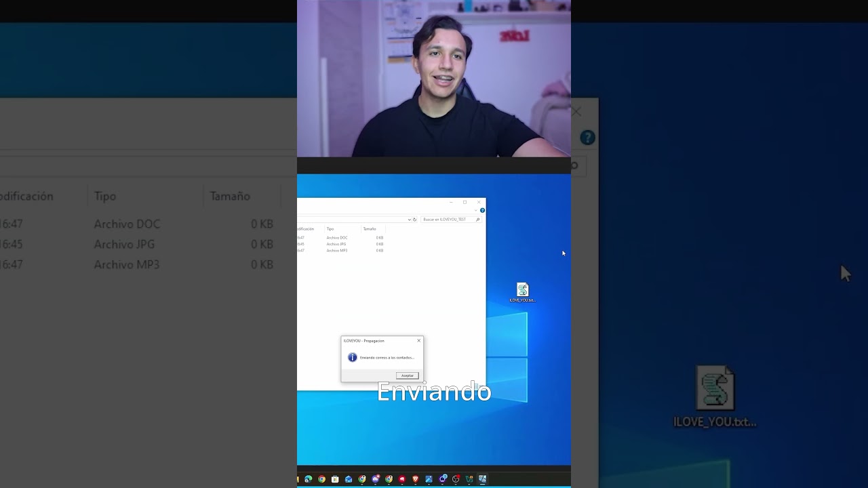Open Microsoft Edge from the taskbar
This screenshot has height=488, width=868.
pyautogui.click(x=309, y=479)
